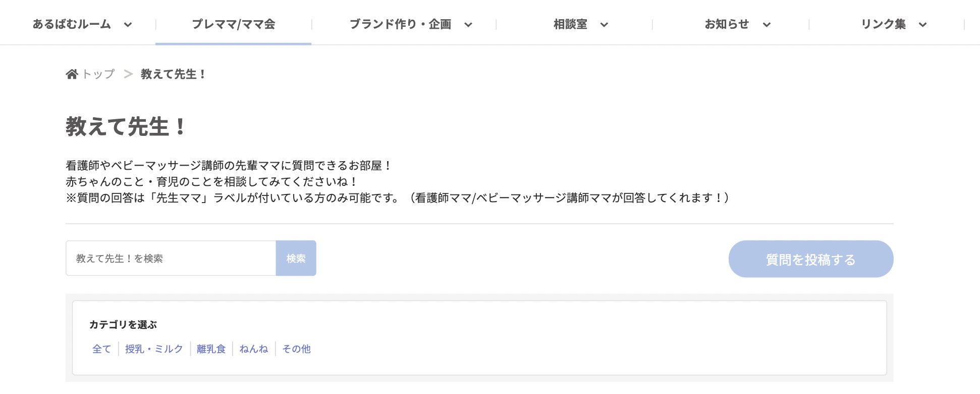Expand the リンク集 dropdown chevron

pos(922,25)
